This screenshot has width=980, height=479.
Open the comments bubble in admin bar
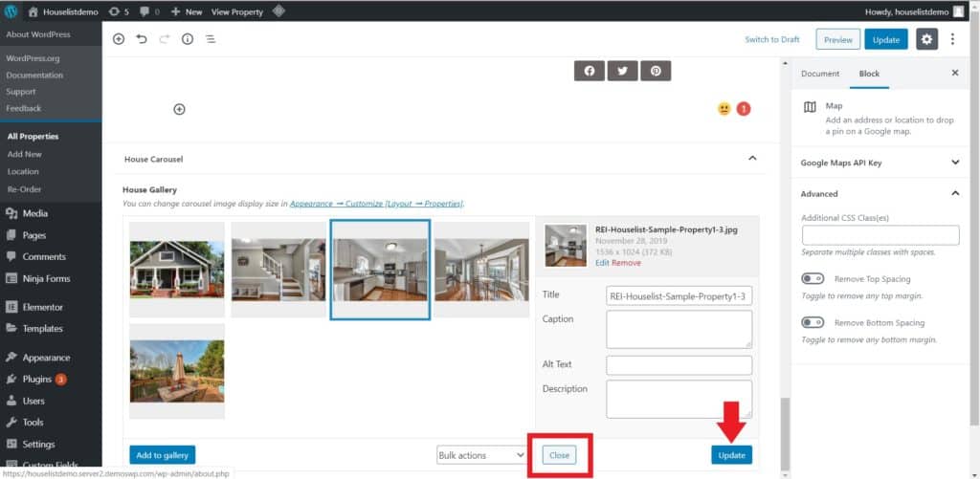[x=149, y=11]
